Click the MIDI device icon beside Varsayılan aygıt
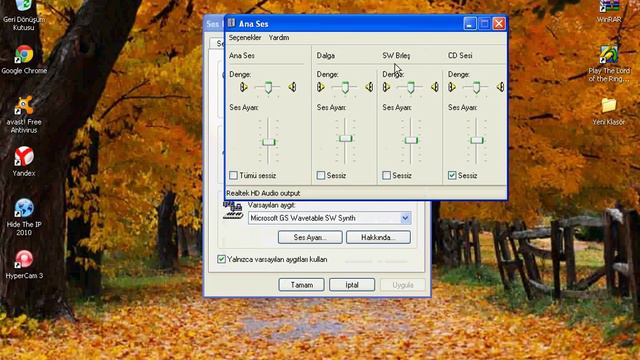Image resolution: width=640 pixels, height=360 pixels. pyautogui.click(x=233, y=210)
